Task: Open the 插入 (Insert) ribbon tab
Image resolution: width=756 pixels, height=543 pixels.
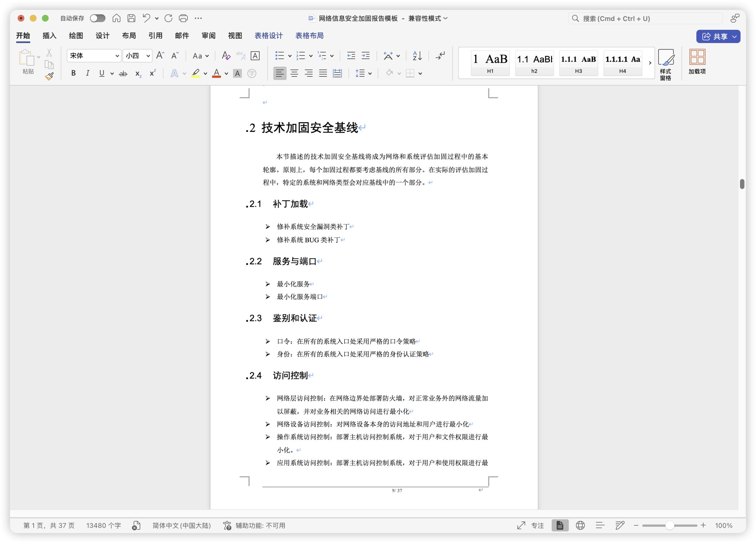Action: pyautogui.click(x=49, y=36)
